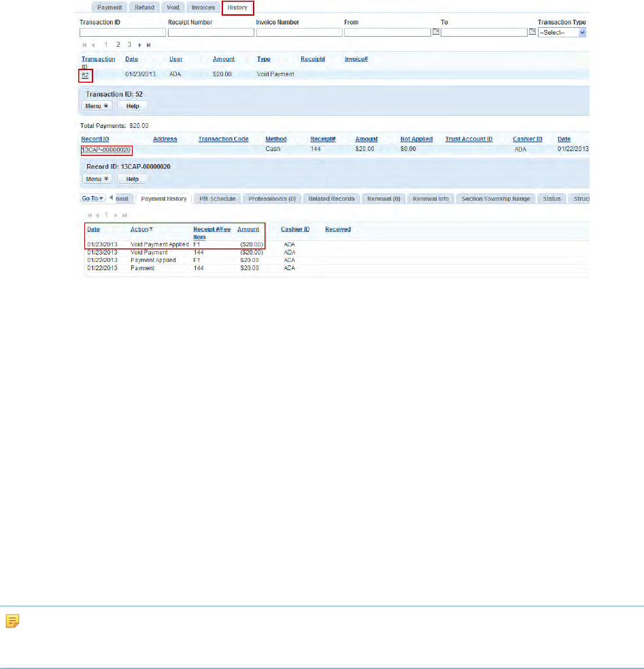
Task: Switch to the Payment tab
Action: point(109,7)
